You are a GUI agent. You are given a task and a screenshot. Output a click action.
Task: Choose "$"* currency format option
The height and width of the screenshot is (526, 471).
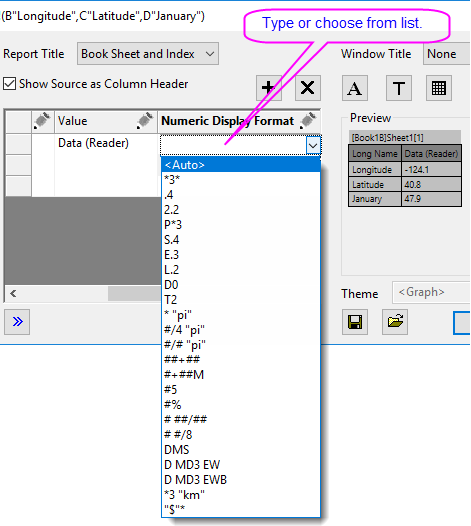point(241,510)
